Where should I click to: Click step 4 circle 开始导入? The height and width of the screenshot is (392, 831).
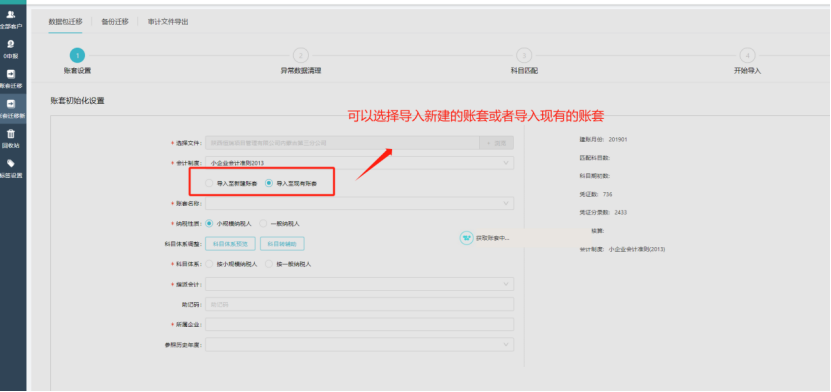[x=747, y=55]
